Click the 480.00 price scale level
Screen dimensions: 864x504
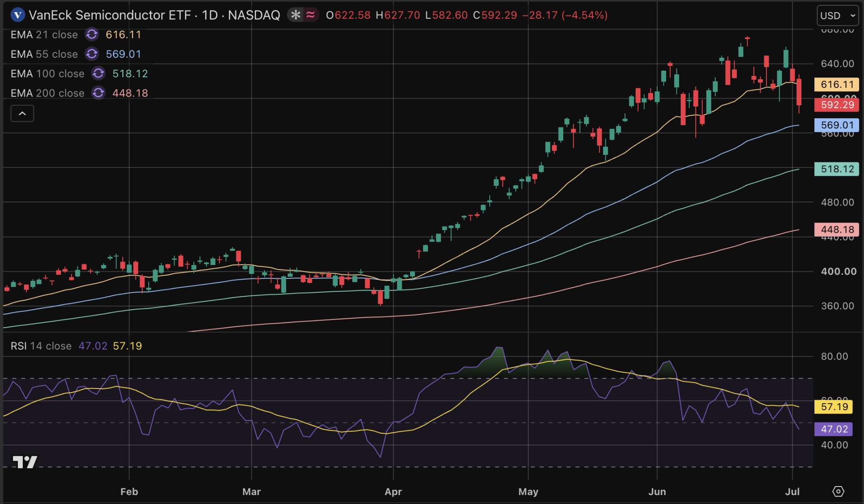click(x=838, y=202)
